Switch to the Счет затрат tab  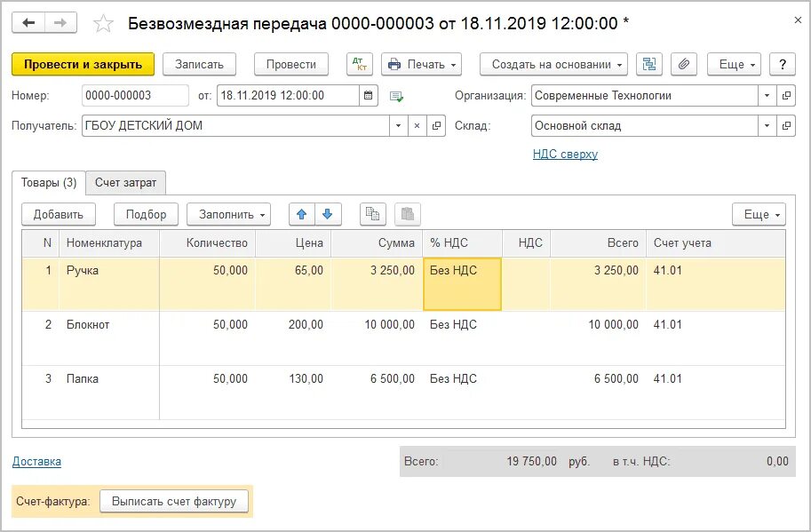pos(125,182)
